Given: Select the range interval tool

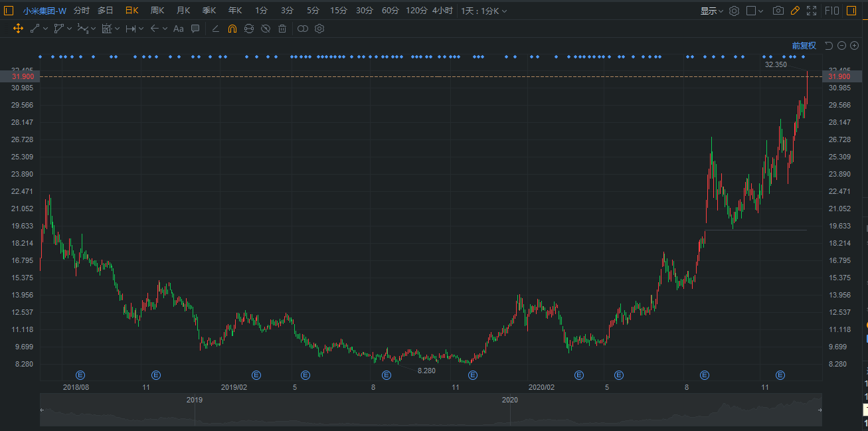Looking at the screenshot, I should [130, 29].
